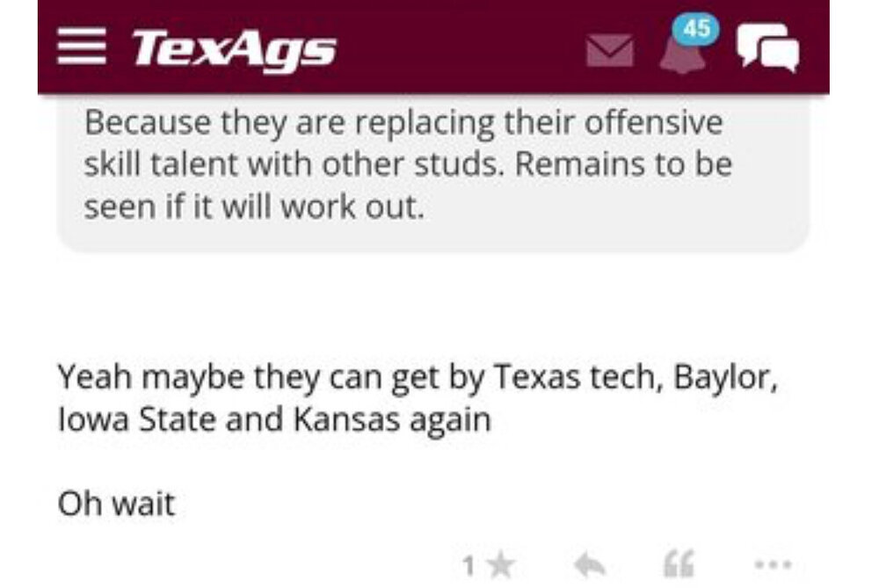Open the envelope messages icon
This screenshot has height=588, width=879.
[609, 50]
